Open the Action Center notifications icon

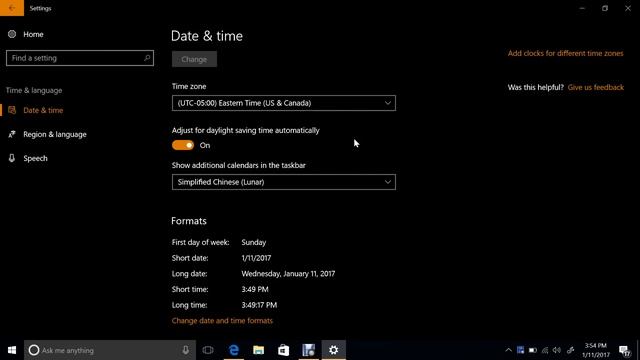(x=624, y=350)
